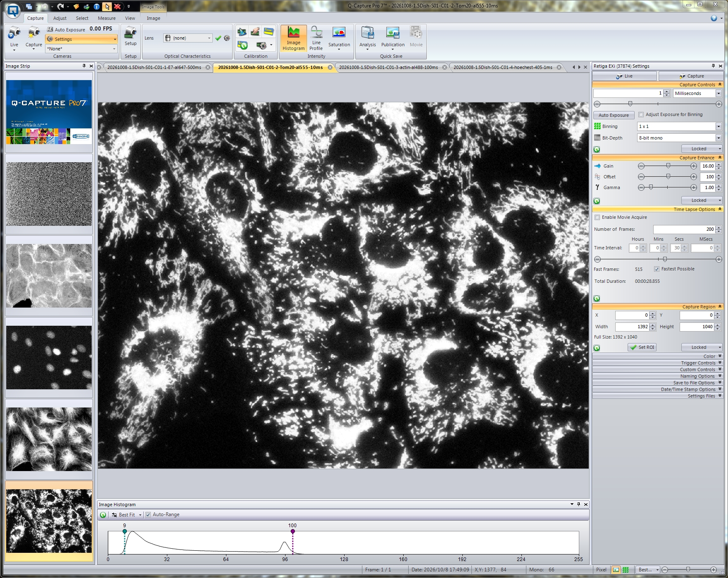Viewport: 728px width, 578px height.
Task: Uncheck Fastest Possible option
Action: [657, 269]
